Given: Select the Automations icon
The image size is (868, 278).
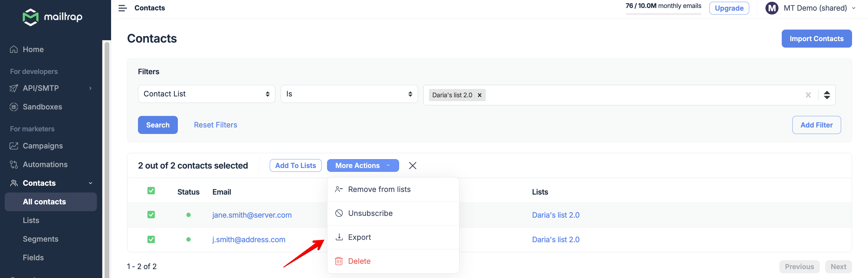Looking at the screenshot, I should coord(14,164).
